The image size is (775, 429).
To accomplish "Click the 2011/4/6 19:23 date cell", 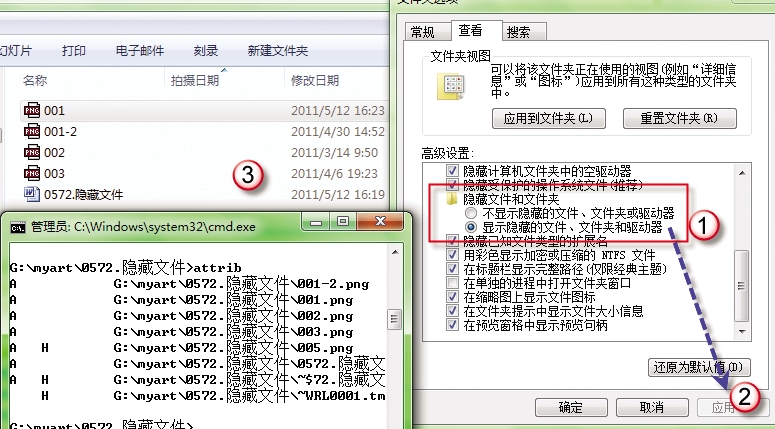I will point(335,173).
